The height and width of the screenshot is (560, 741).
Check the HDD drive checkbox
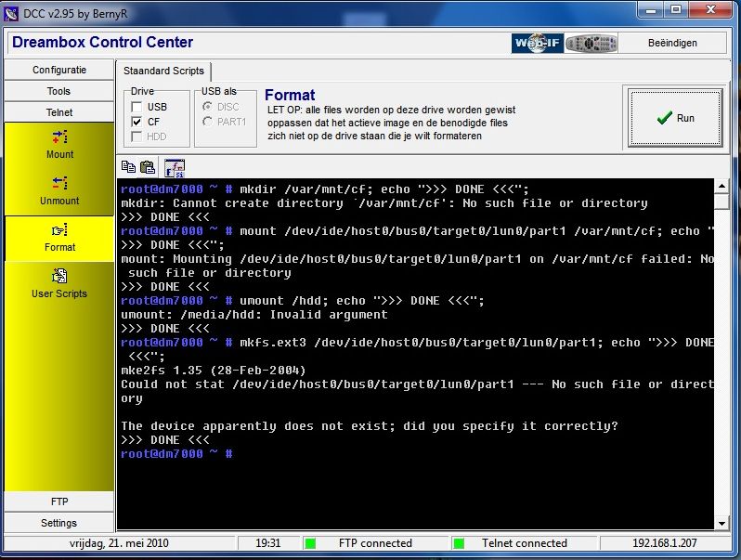click(136, 137)
